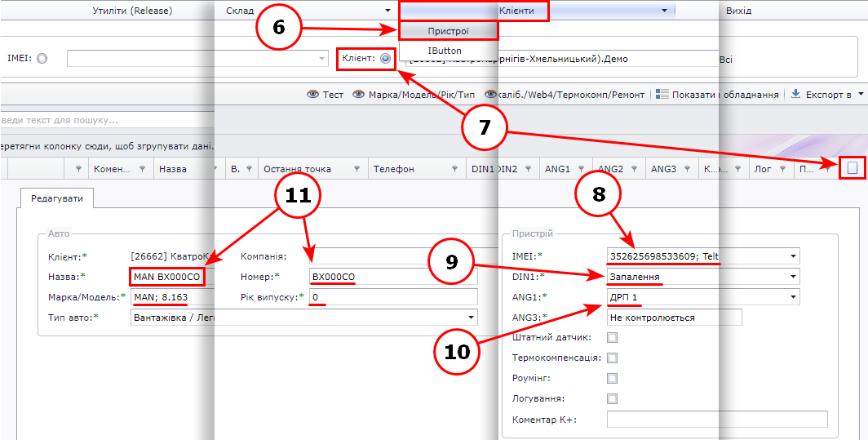868x440 pixels.
Task: Select the Клієнт radio button
Action: [385, 58]
